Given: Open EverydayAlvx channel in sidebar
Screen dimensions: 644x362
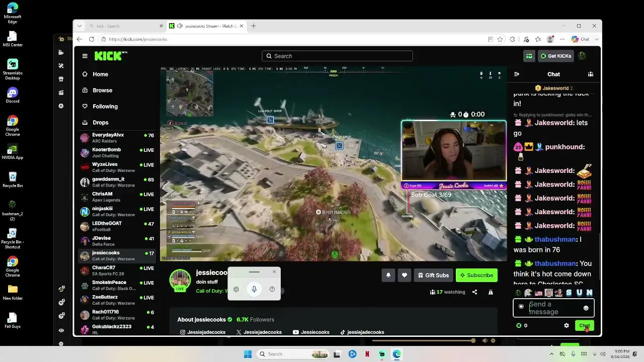Looking at the screenshot, I should point(117,138).
